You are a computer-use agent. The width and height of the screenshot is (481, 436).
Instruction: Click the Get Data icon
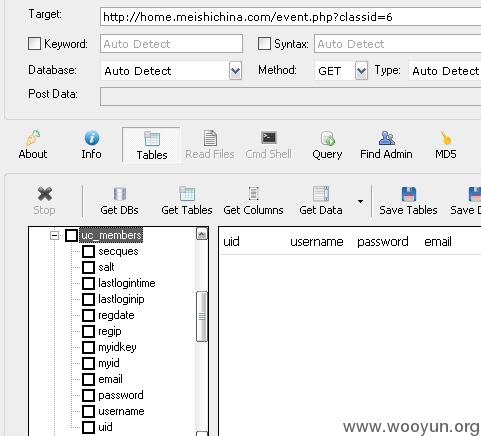[321, 194]
